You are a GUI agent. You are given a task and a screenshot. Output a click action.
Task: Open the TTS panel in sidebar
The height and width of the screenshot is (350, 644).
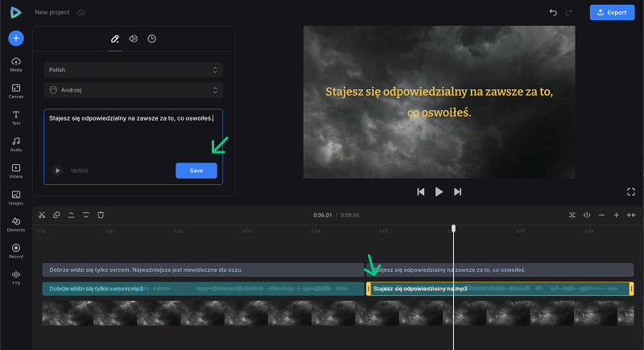click(16, 278)
